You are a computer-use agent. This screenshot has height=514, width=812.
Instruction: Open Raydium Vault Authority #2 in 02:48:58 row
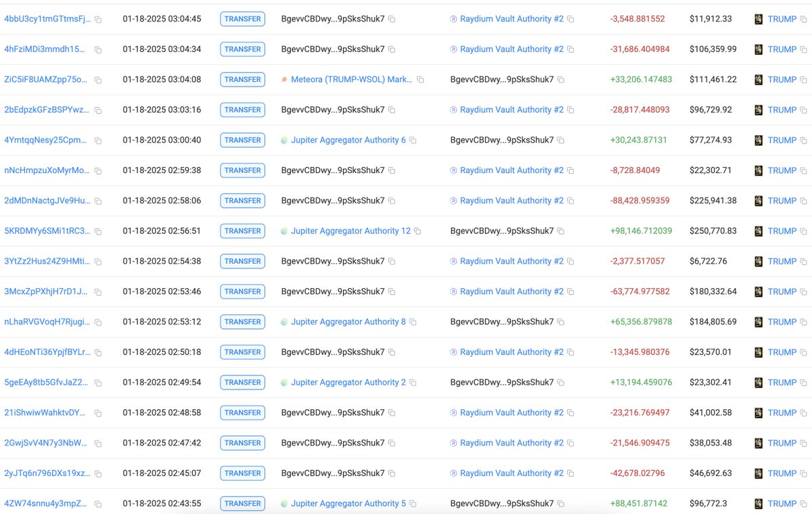coord(512,413)
